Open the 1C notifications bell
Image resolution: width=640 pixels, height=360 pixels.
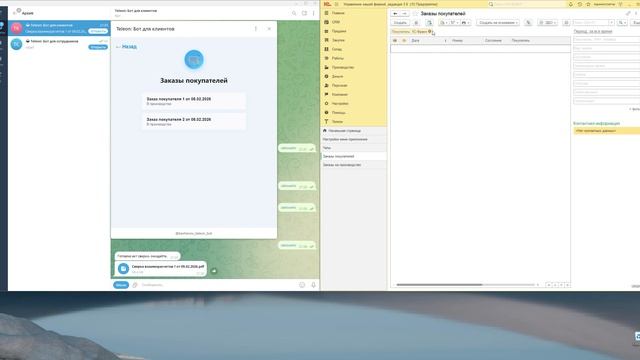tap(571, 4)
